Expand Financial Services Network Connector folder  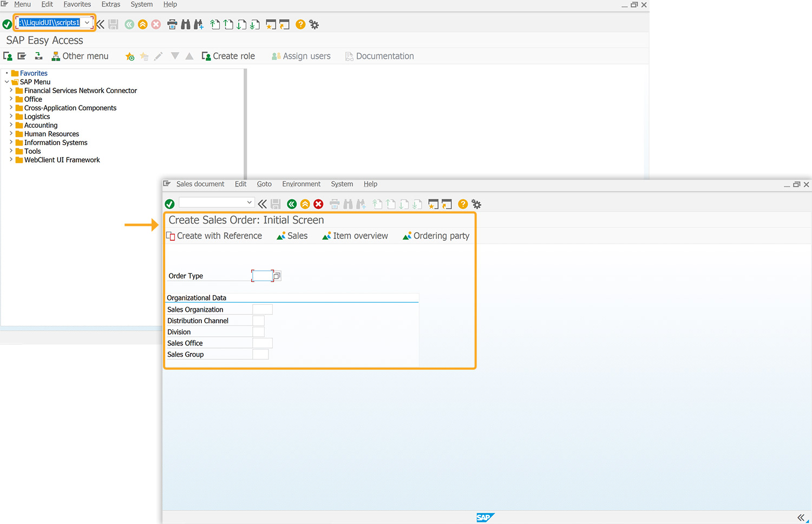[x=11, y=90]
